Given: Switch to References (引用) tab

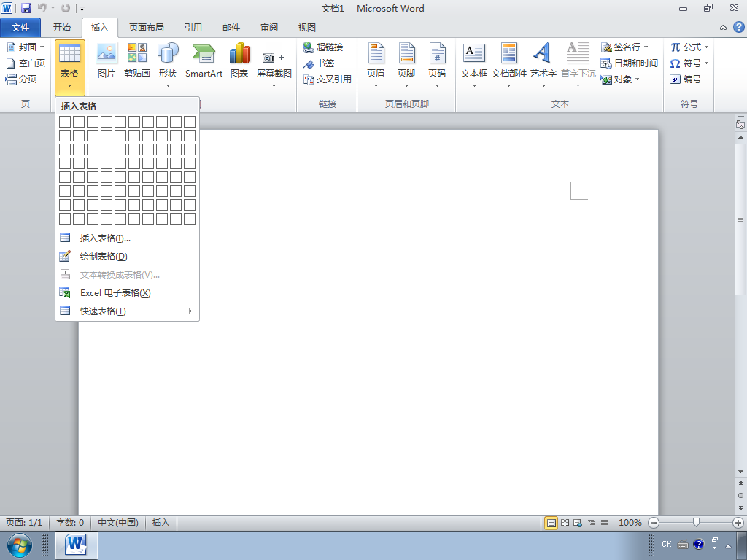Looking at the screenshot, I should pos(193,28).
